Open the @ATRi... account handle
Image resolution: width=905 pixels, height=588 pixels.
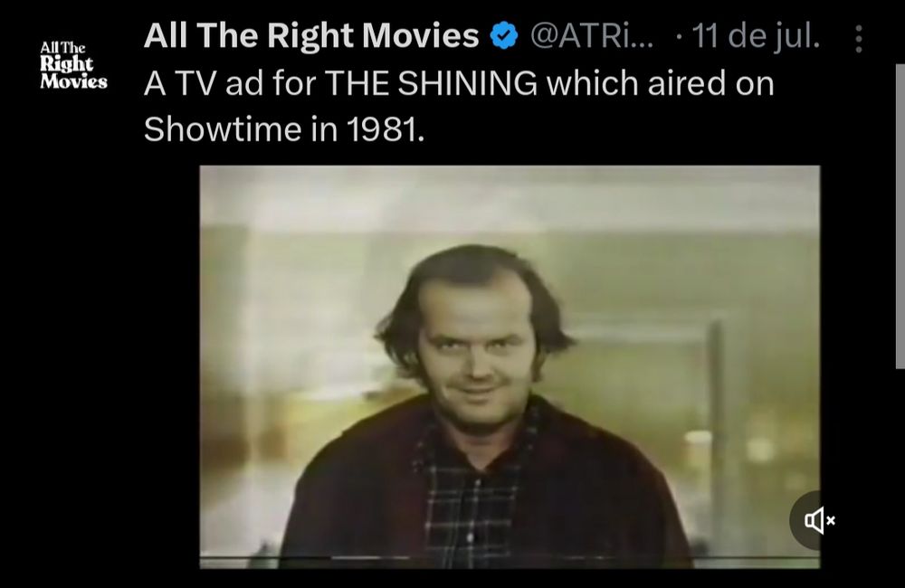[x=592, y=36]
